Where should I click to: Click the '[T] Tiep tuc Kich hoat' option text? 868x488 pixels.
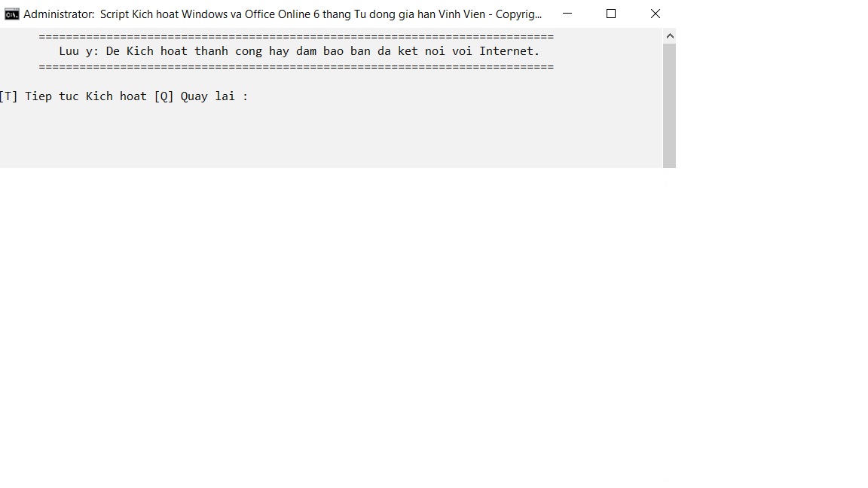(x=73, y=96)
